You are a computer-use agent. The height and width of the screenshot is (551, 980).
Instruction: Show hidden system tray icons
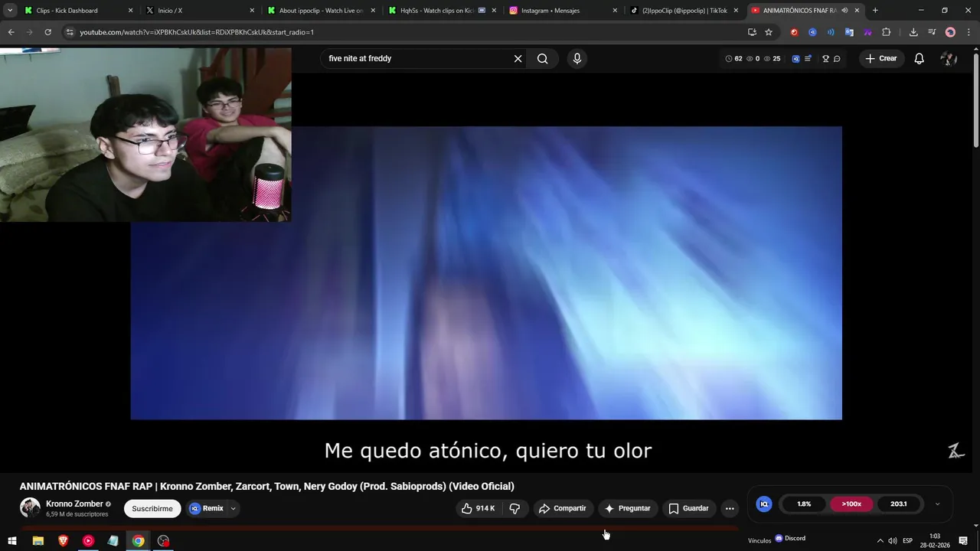pyautogui.click(x=880, y=541)
